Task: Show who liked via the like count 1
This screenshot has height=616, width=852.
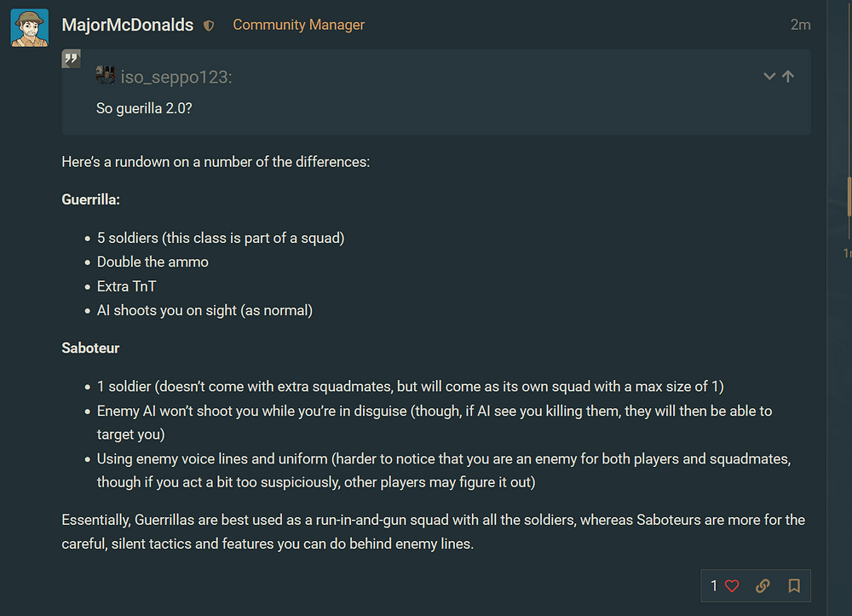Action: coord(714,585)
